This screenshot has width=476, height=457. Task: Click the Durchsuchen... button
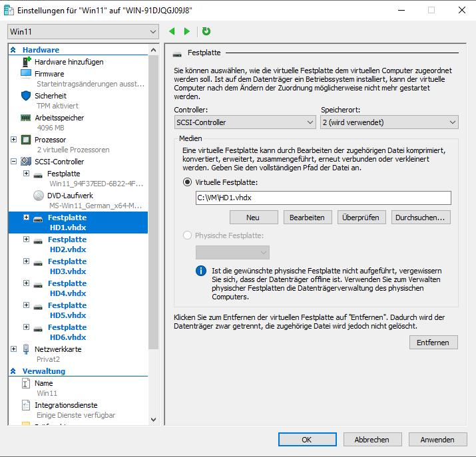[421, 218]
